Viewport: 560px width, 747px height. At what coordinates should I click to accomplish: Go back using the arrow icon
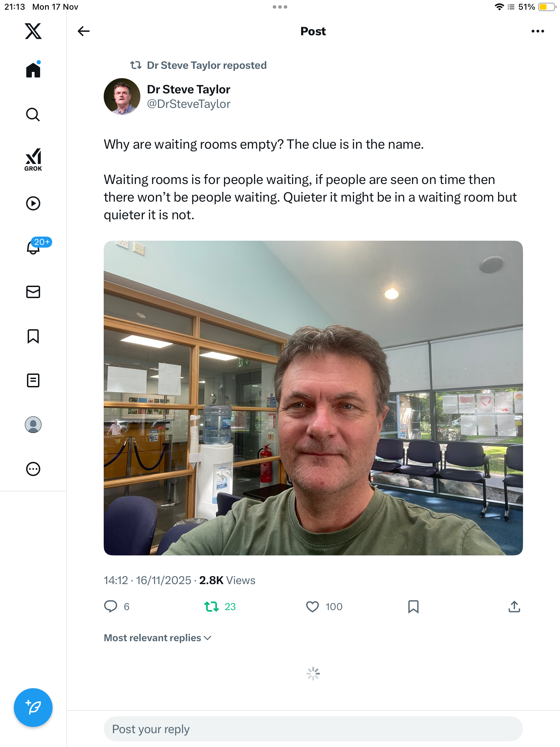[x=83, y=31]
